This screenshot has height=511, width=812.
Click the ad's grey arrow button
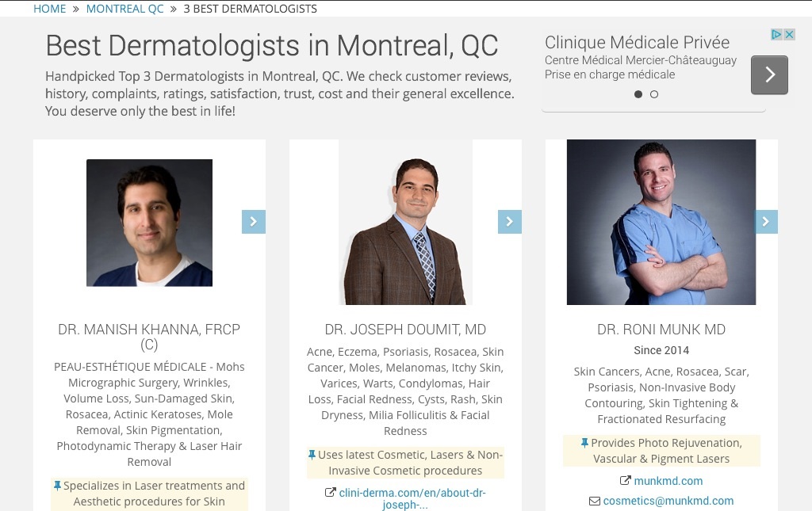769,74
